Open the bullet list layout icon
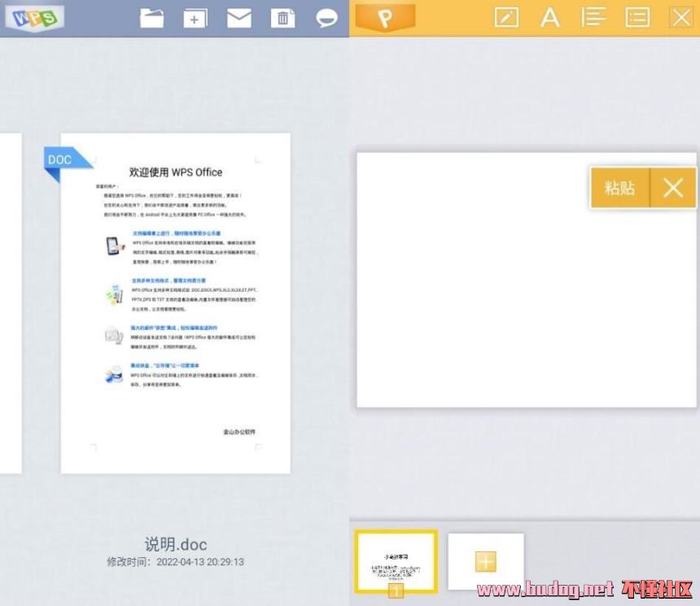This screenshot has height=606, width=700. [637, 17]
